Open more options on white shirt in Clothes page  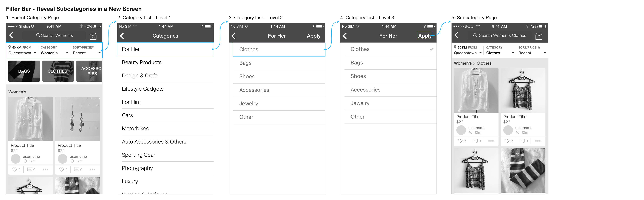pos(491,141)
